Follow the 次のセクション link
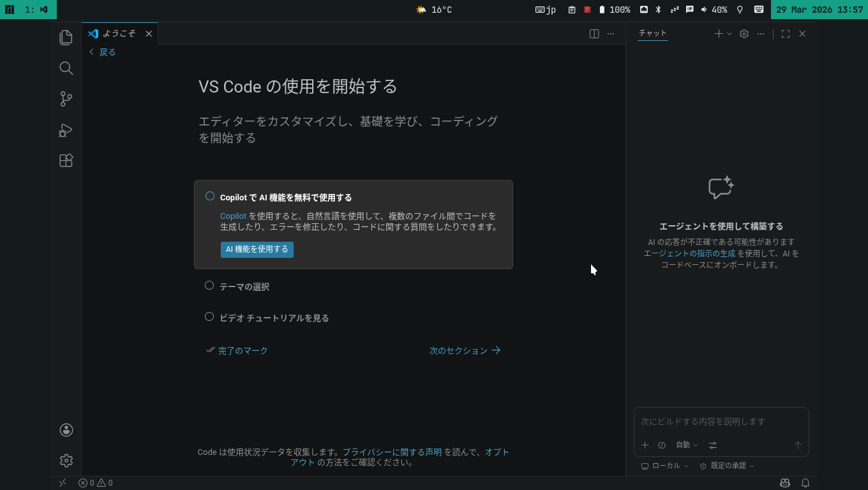The height and width of the screenshot is (490, 868). [465, 350]
